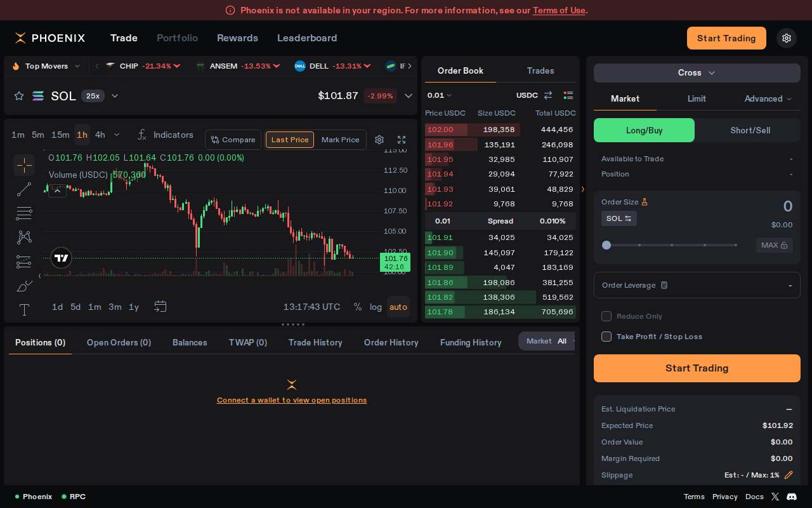
Task: Click Start Trading in the header
Action: click(x=726, y=38)
